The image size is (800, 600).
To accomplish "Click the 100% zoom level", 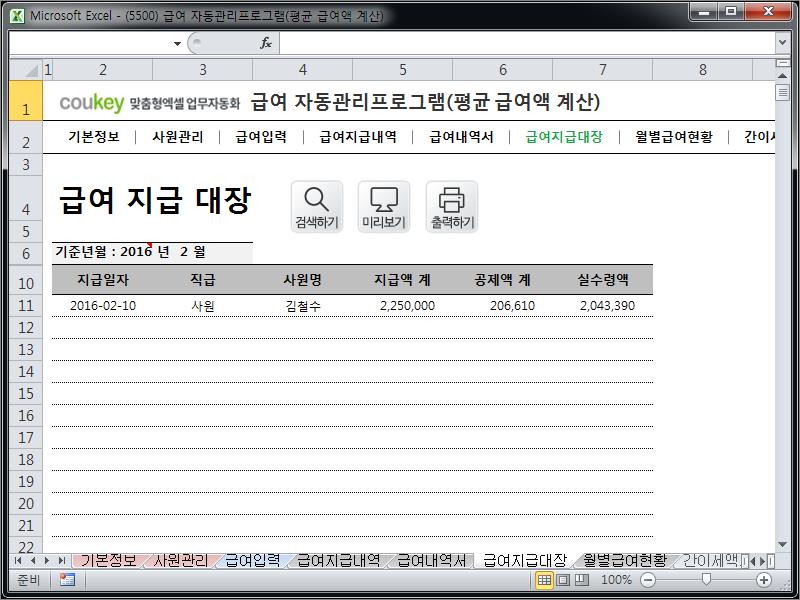I will [616, 580].
